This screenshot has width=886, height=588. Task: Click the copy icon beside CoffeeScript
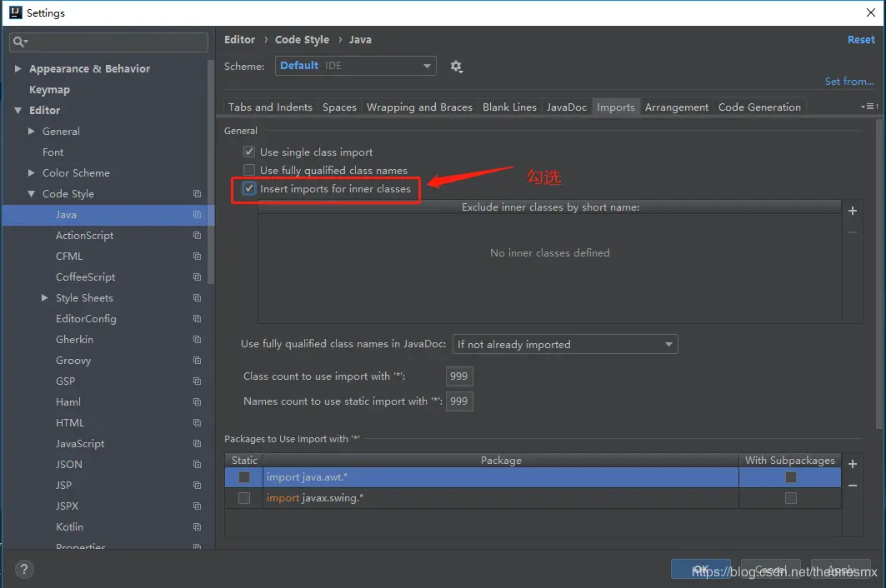click(x=197, y=277)
